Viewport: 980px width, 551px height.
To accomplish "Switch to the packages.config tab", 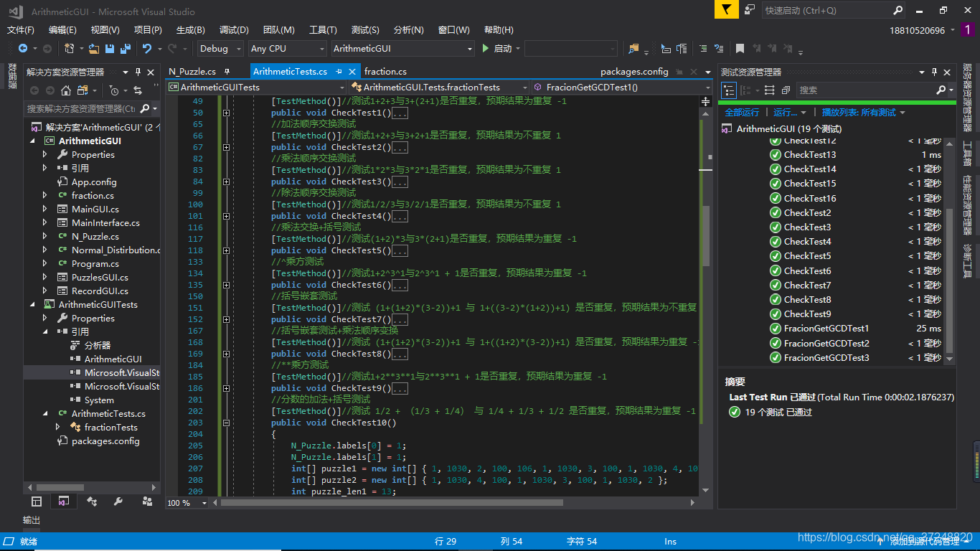I will pyautogui.click(x=634, y=72).
